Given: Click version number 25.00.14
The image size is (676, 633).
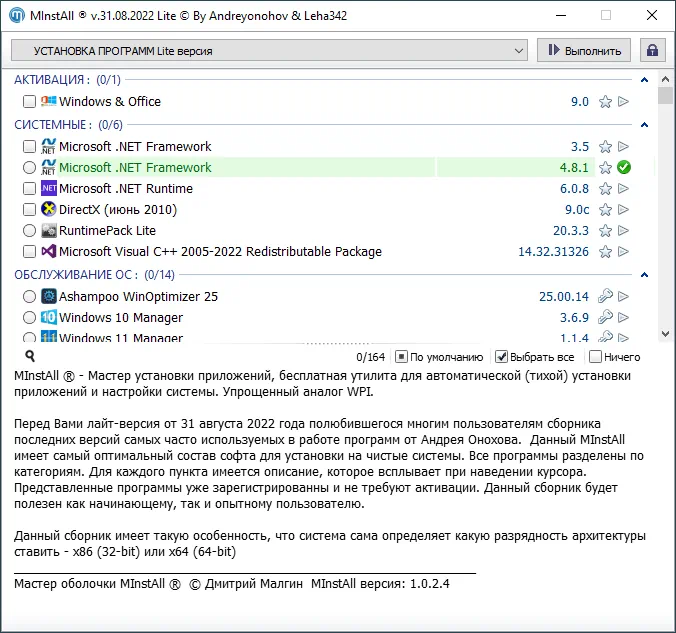Looking at the screenshot, I should click(x=563, y=296).
